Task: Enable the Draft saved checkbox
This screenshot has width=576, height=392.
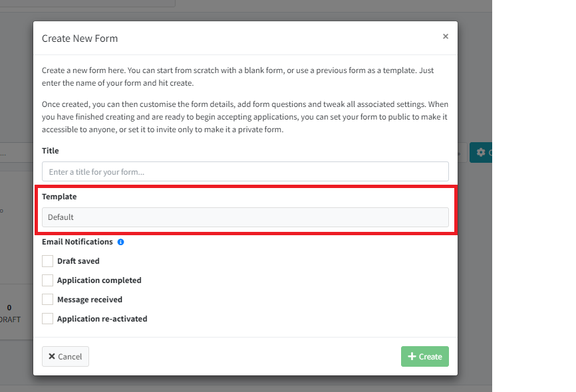Action: point(47,261)
